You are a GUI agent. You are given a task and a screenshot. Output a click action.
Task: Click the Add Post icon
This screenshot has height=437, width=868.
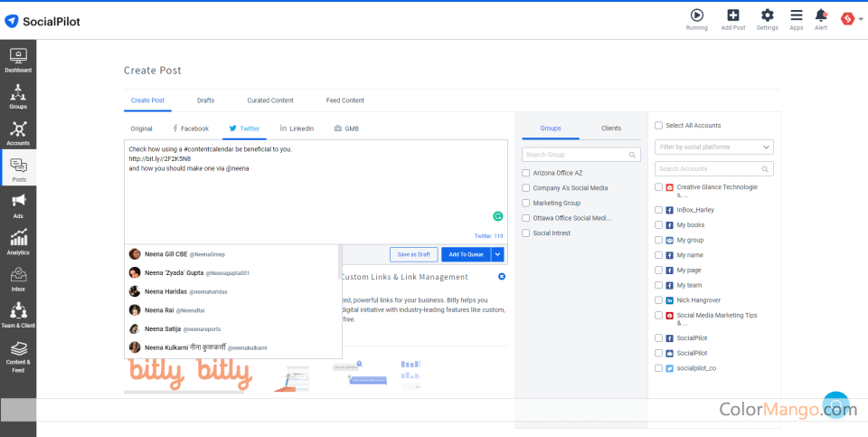pos(733,19)
